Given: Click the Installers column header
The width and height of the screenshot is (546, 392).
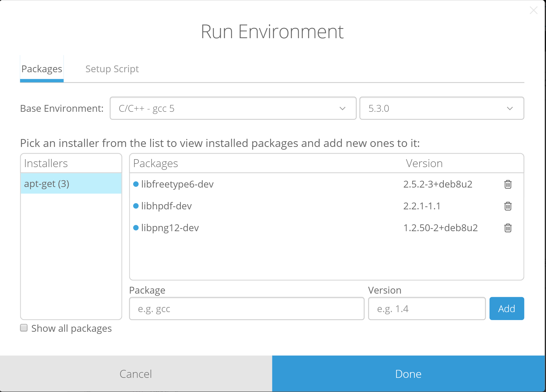Looking at the screenshot, I should (46, 163).
